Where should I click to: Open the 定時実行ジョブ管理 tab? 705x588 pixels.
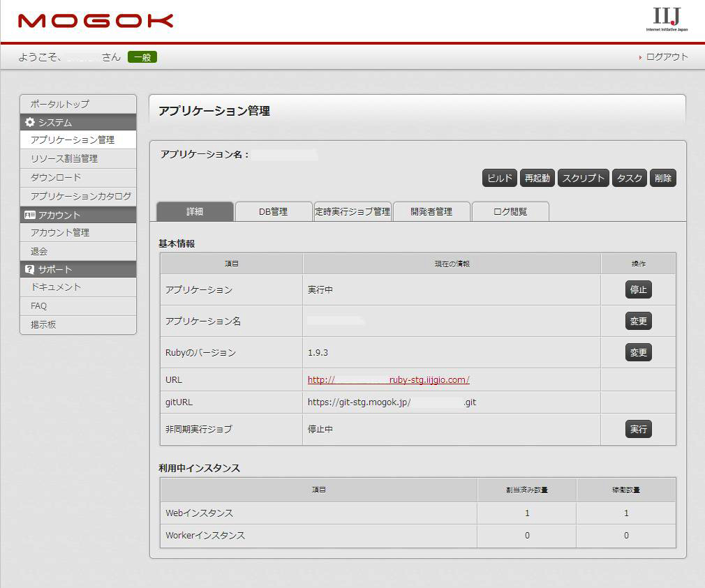click(352, 212)
